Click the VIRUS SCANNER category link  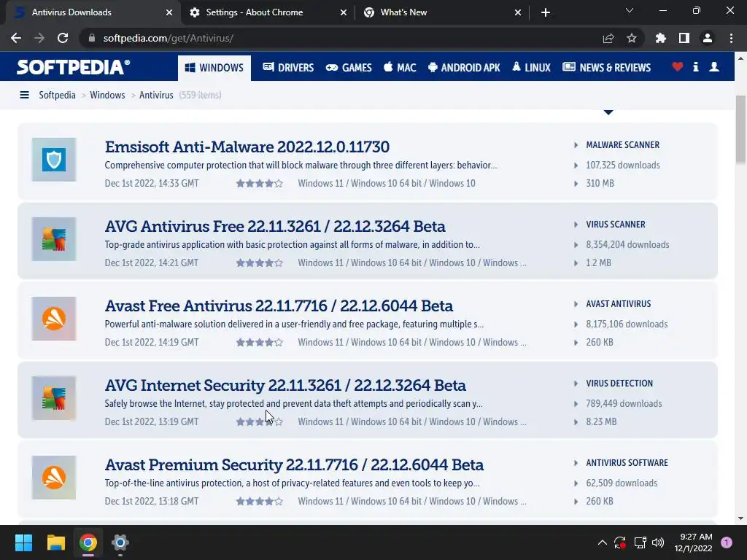(x=616, y=225)
